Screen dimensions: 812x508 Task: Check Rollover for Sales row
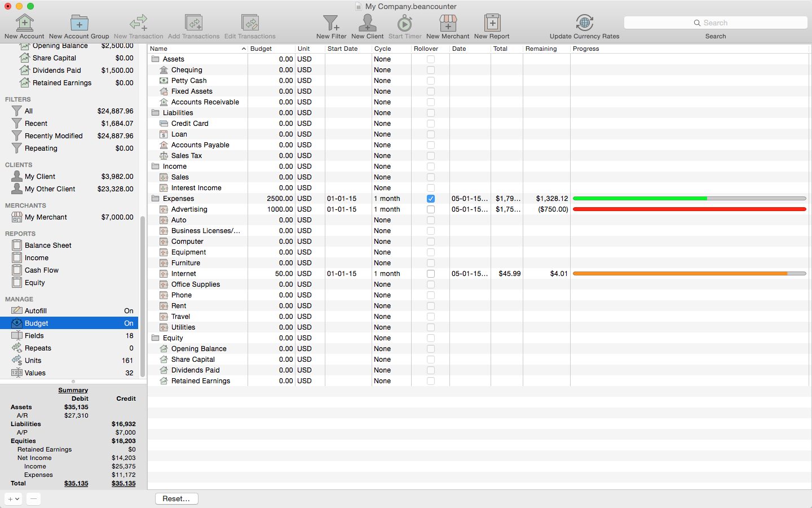(431, 177)
